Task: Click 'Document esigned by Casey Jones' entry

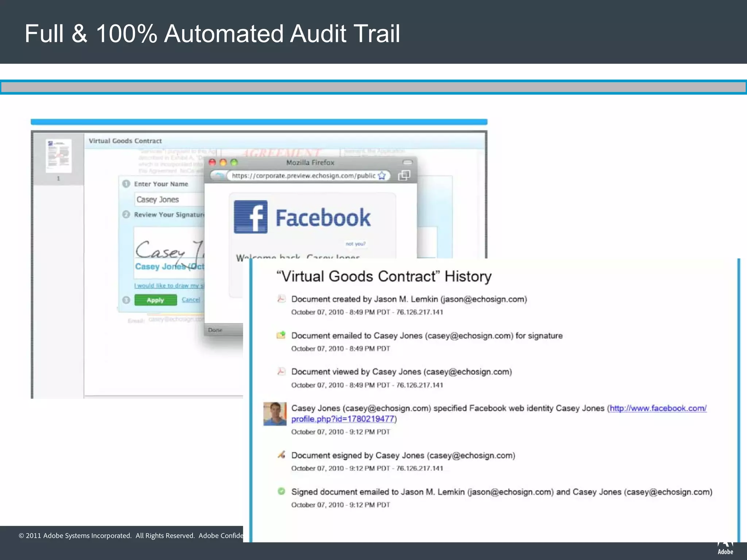Action: 403,455
